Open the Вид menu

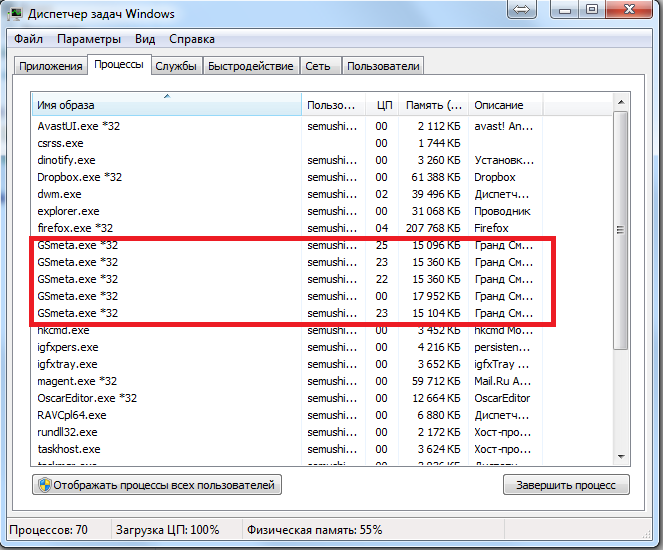pos(145,39)
